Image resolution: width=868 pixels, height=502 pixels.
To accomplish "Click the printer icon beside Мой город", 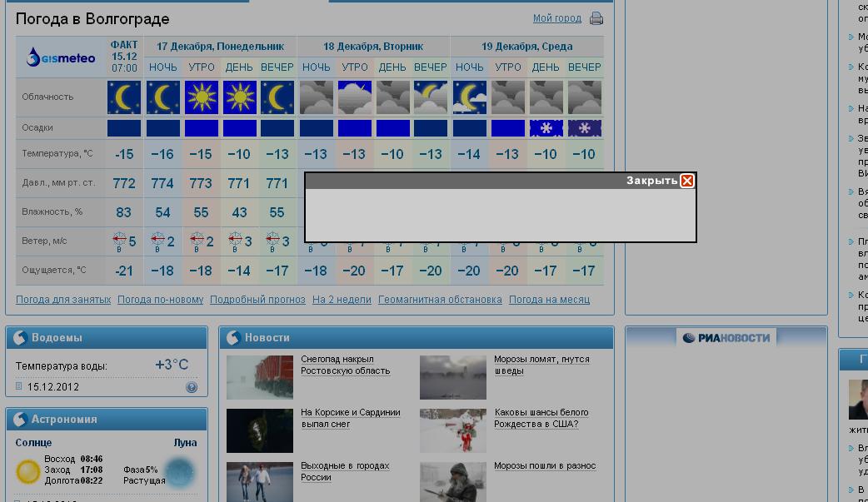I will click(596, 18).
